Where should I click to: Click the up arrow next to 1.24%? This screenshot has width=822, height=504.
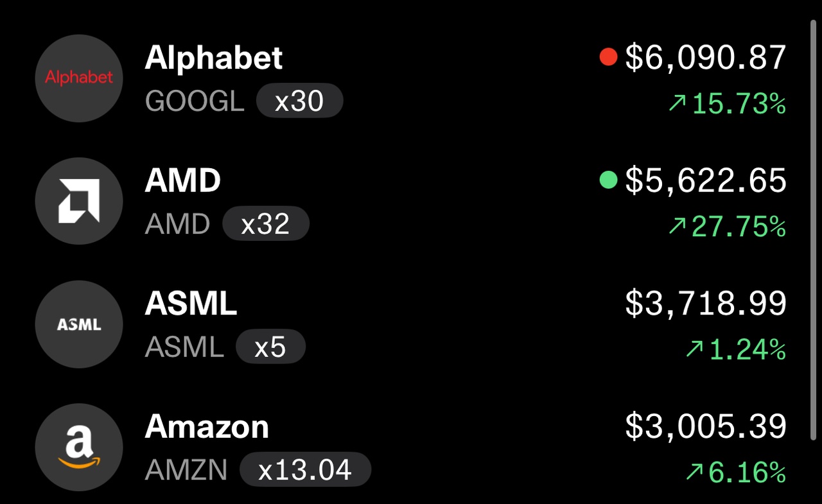694,349
